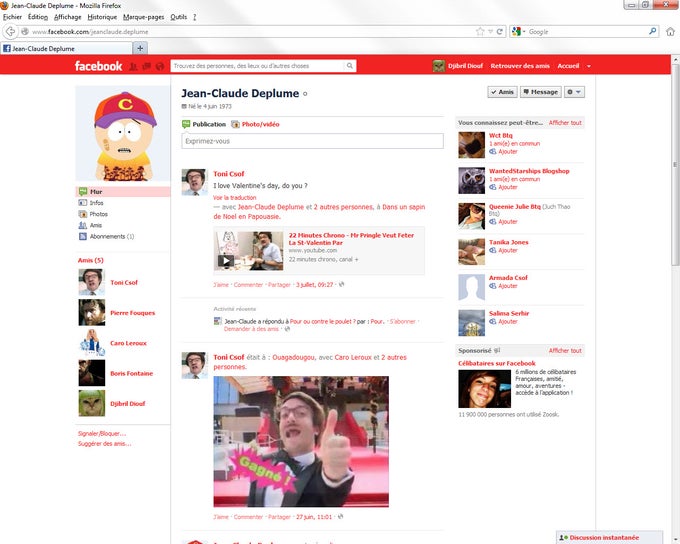Click Voir la traduction link
This screenshot has width=680, height=544.
point(235,197)
